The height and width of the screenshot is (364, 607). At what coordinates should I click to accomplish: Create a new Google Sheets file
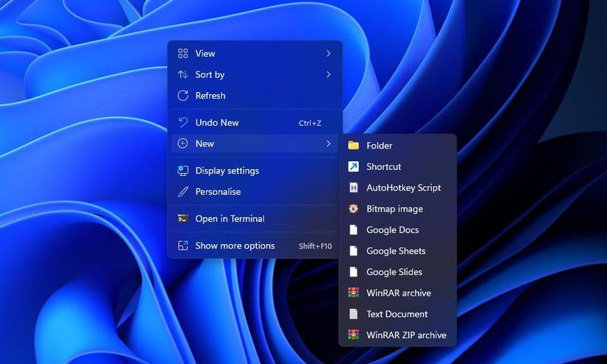[x=397, y=251]
